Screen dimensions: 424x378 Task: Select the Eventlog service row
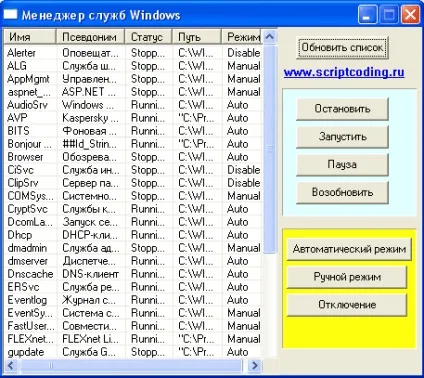click(x=133, y=300)
